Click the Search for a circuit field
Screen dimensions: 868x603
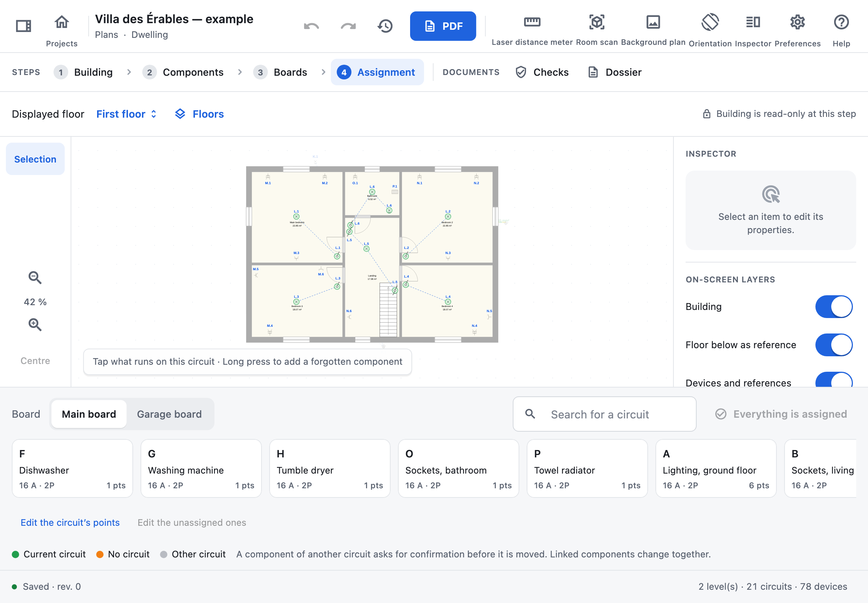tap(604, 414)
